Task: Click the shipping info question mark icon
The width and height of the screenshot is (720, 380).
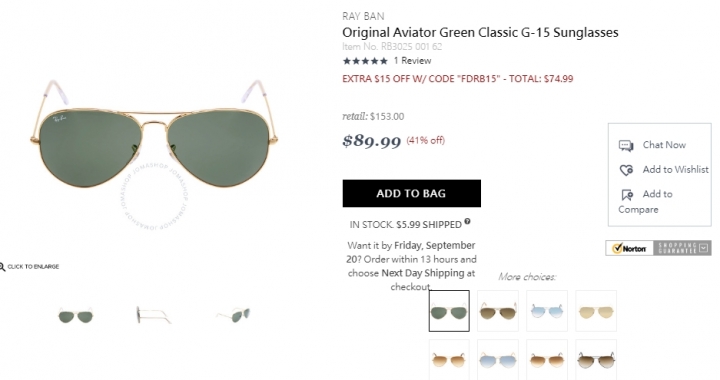Action: pos(467,221)
